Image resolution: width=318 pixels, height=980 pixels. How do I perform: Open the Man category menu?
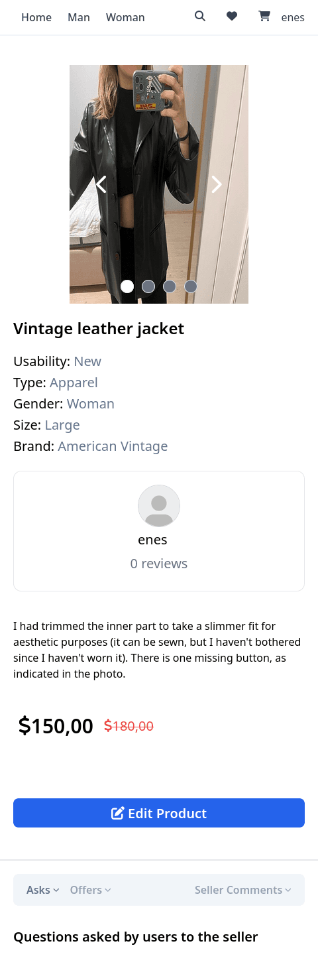(79, 17)
